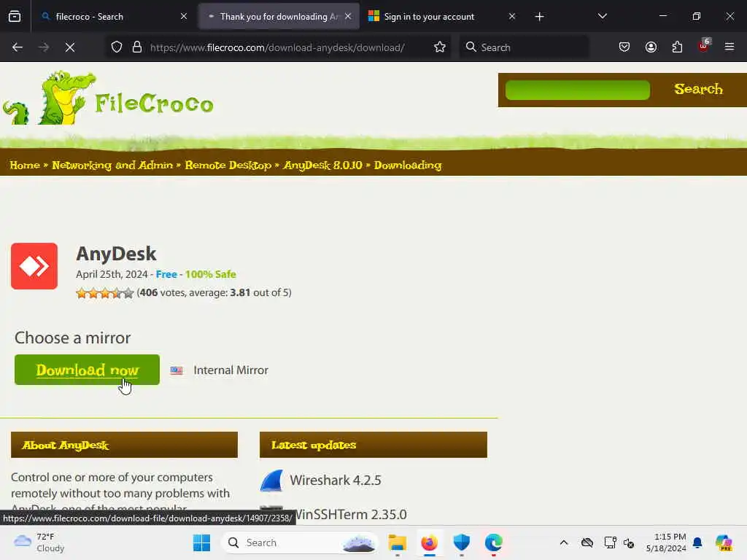Viewport: 747px width, 560px height.
Task: Click the cloud sync tray icon
Action: 587,542
